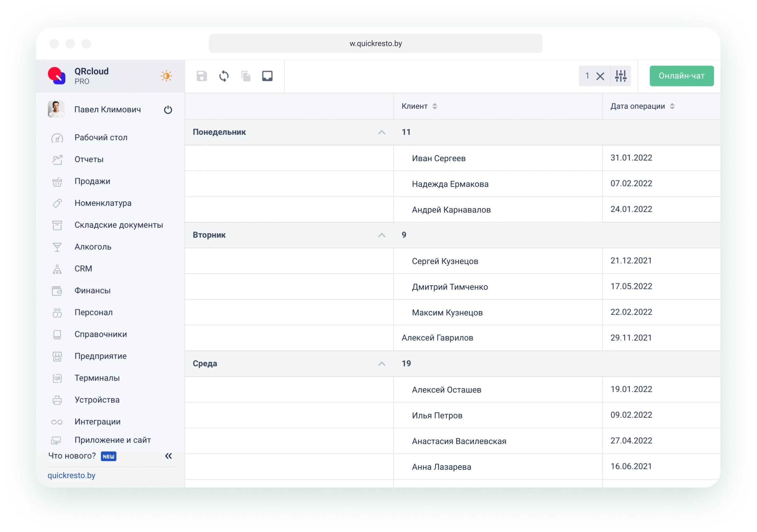Click the save disk icon in toolbar

[x=202, y=76]
